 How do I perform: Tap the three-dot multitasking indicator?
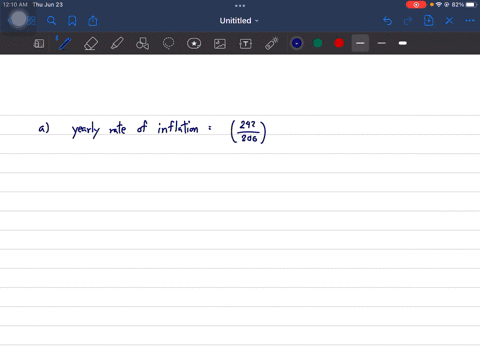[x=240, y=5]
